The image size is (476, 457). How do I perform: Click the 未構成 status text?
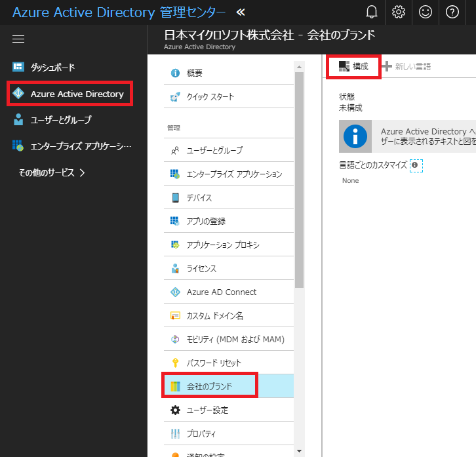351,108
